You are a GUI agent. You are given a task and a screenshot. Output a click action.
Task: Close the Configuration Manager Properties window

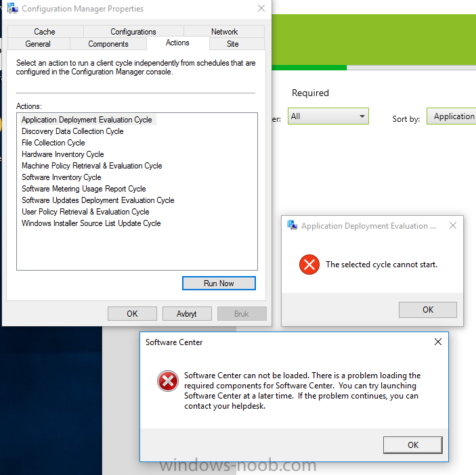(261, 9)
